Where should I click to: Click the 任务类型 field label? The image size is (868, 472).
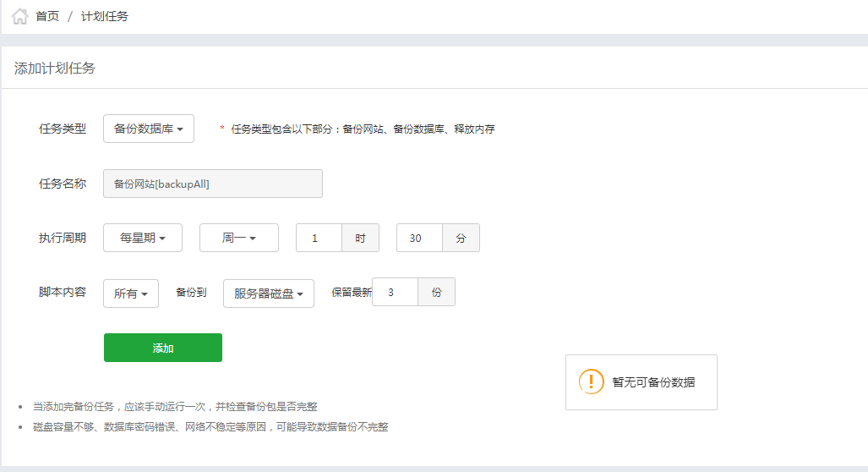point(63,129)
